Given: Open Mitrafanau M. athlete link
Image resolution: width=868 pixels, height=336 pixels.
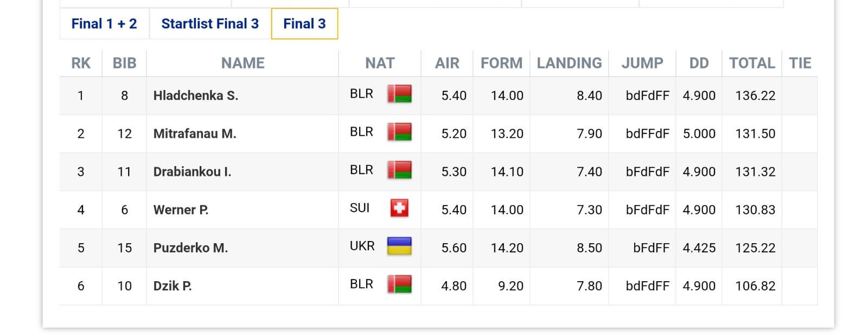Looking at the screenshot, I should pos(195,134).
